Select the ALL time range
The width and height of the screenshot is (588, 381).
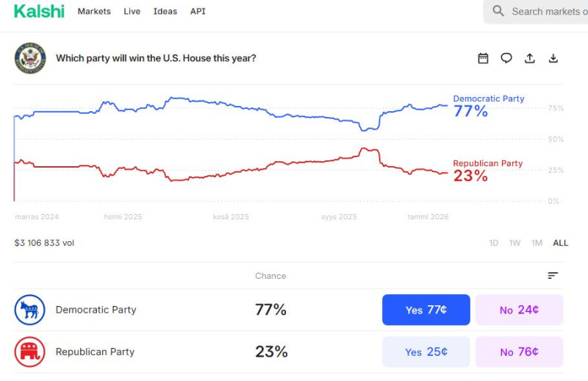click(x=560, y=243)
